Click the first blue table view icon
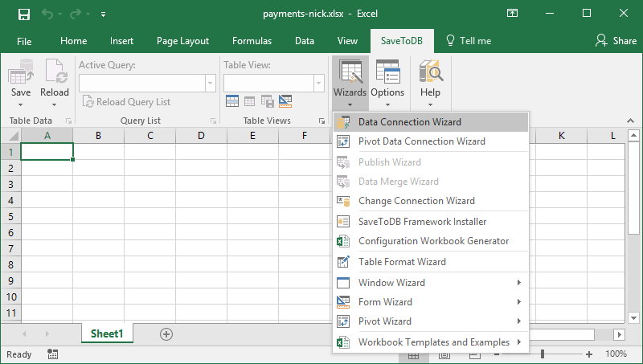This screenshot has height=364, width=643. point(232,100)
